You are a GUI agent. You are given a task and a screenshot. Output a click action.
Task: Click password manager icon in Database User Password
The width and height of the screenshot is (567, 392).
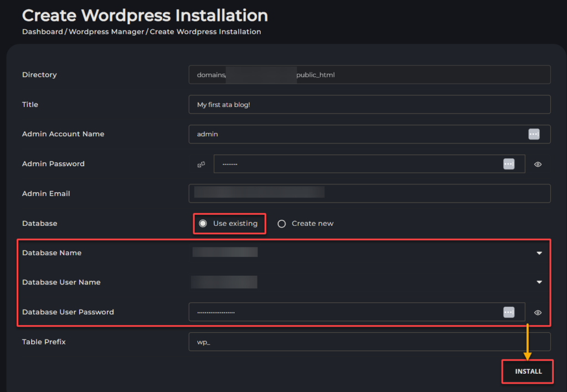(508, 312)
